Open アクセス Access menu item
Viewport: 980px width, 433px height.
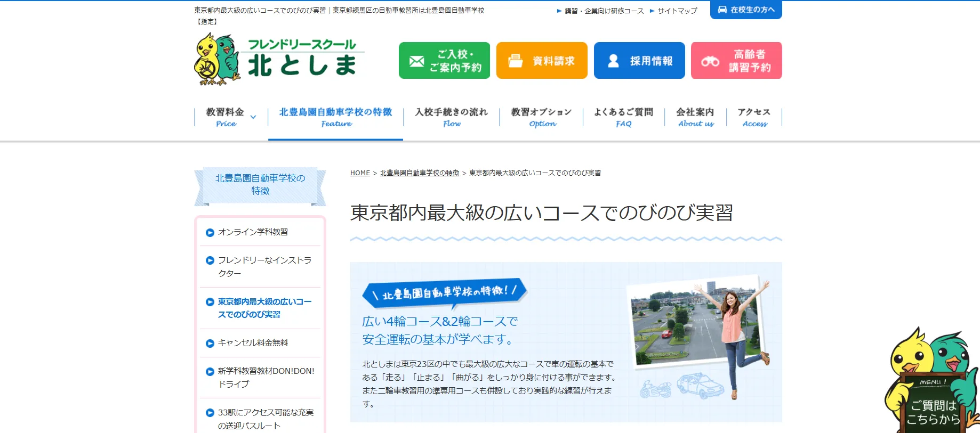[754, 117]
